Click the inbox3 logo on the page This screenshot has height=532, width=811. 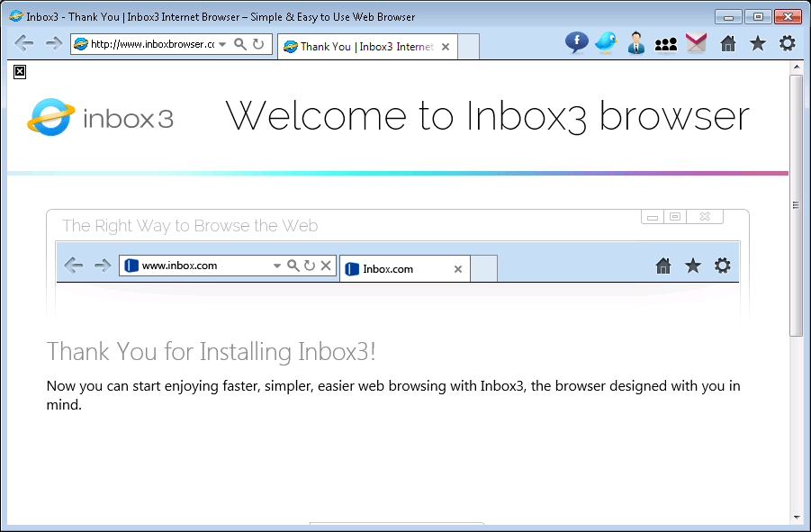(100, 118)
